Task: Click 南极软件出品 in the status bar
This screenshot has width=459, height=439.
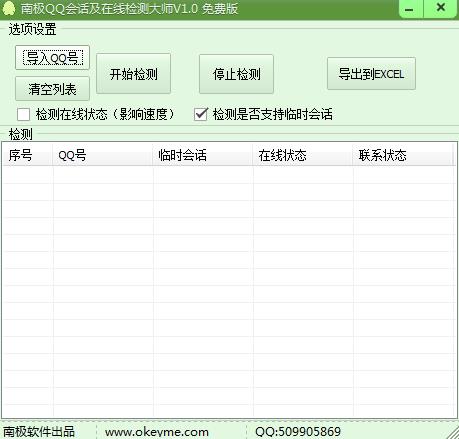Action: (39, 432)
